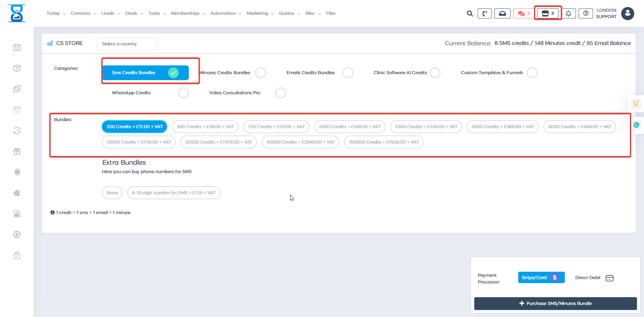This screenshot has height=317, width=644.
Task: Select WhatsApp Credits category
Action: pos(183,93)
